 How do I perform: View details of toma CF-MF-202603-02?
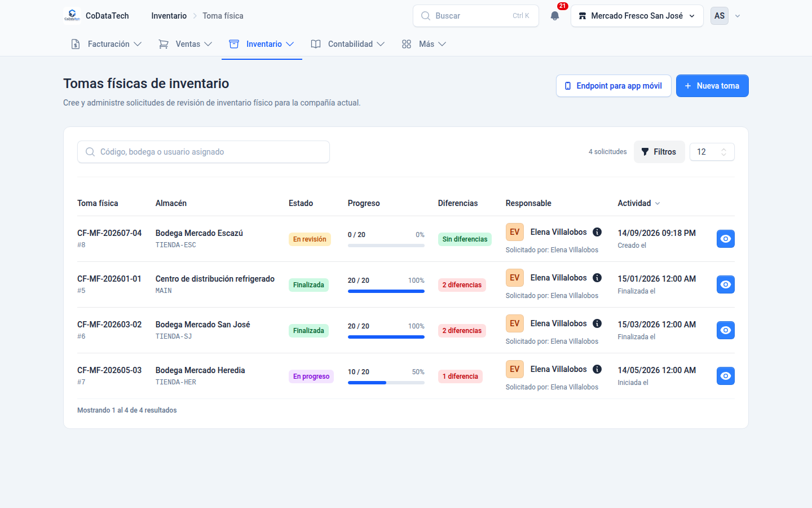click(x=726, y=330)
